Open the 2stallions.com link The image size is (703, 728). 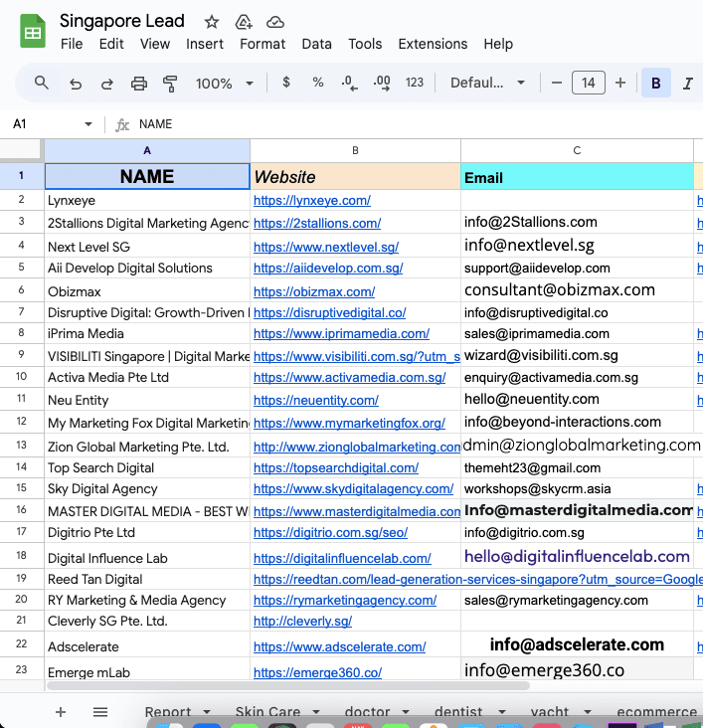coord(317,224)
